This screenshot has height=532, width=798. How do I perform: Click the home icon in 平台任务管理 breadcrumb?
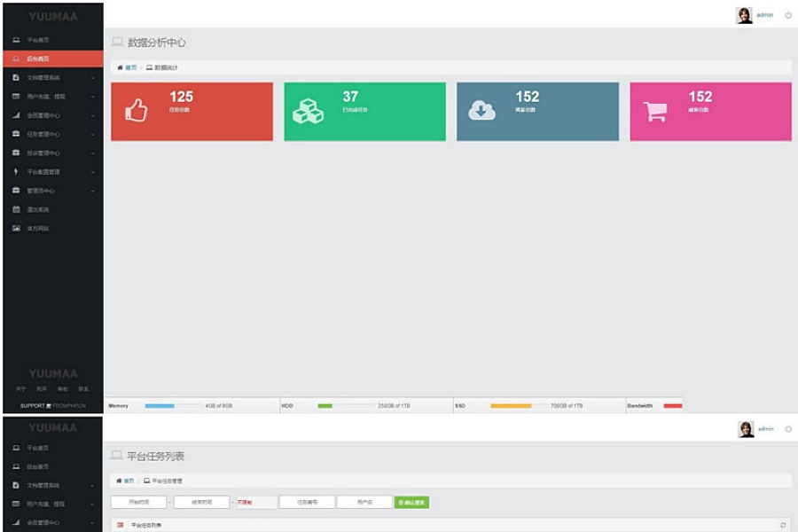point(119,481)
